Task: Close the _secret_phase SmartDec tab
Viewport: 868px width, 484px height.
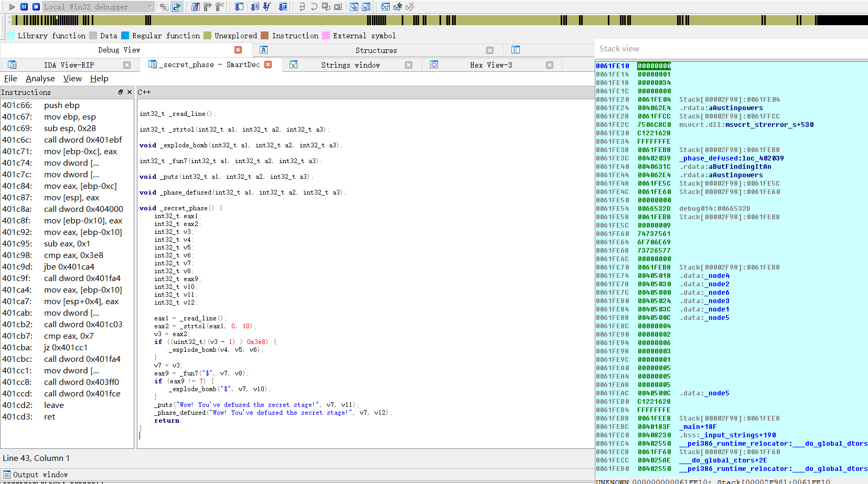Action: (x=268, y=64)
